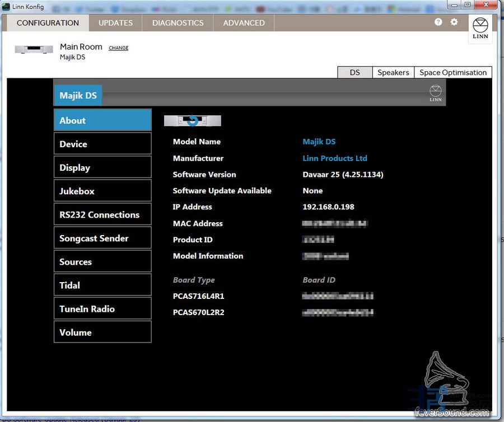Select the Tidal sidebar item
The width and height of the screenshot is (504, 422).
click(x=102, y=285)
